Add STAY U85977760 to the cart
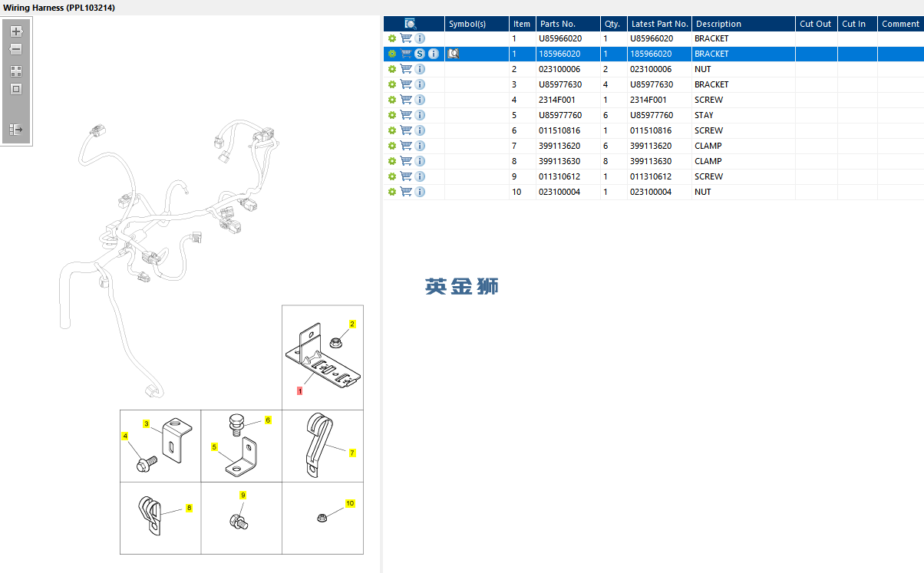Viewport: 924px width, 573px height. (406, 115)
